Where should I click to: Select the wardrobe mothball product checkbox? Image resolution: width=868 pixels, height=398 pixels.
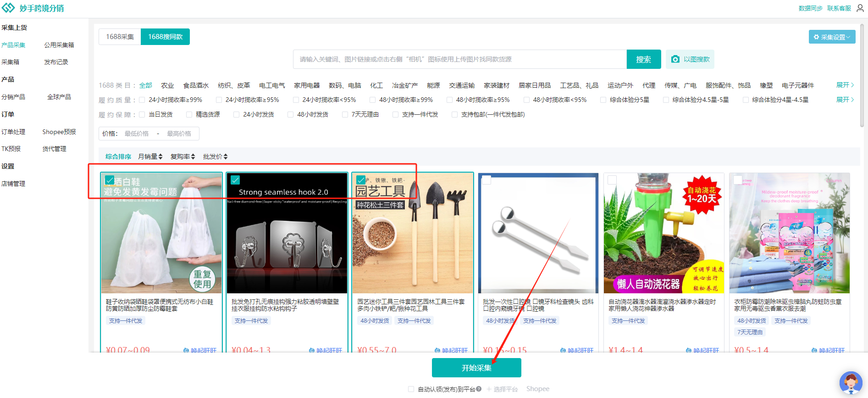tap(738, 180)
